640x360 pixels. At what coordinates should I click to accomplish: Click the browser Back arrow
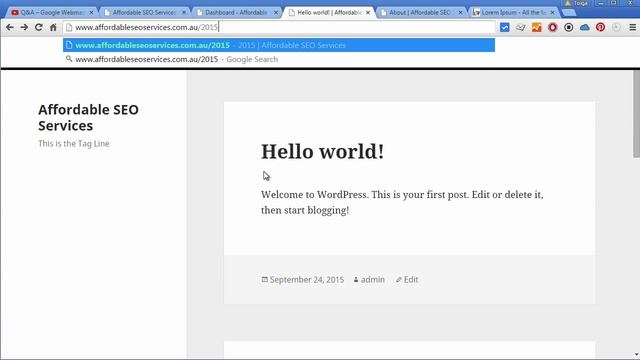10,27
